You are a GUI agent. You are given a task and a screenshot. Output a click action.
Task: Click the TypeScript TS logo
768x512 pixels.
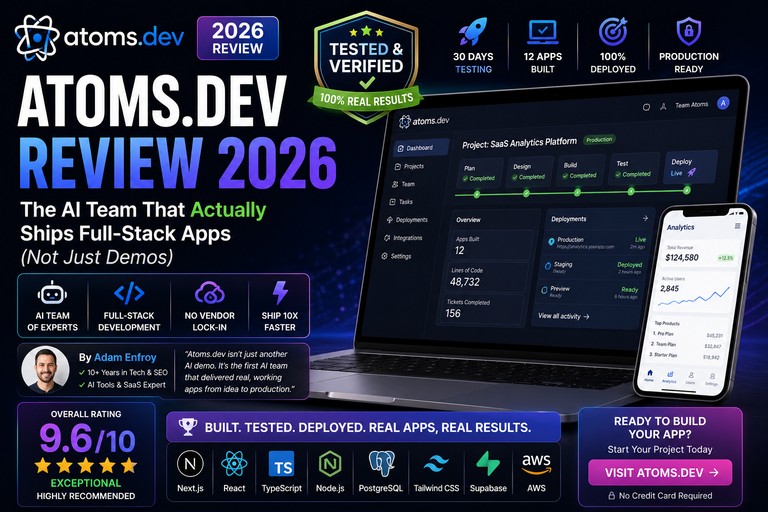tap(282, 463)
